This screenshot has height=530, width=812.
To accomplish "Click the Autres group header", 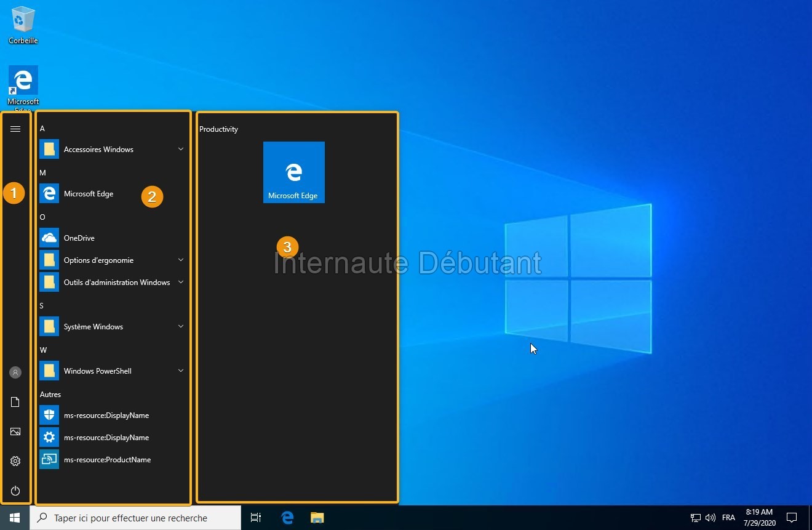I will click(50, 395).
